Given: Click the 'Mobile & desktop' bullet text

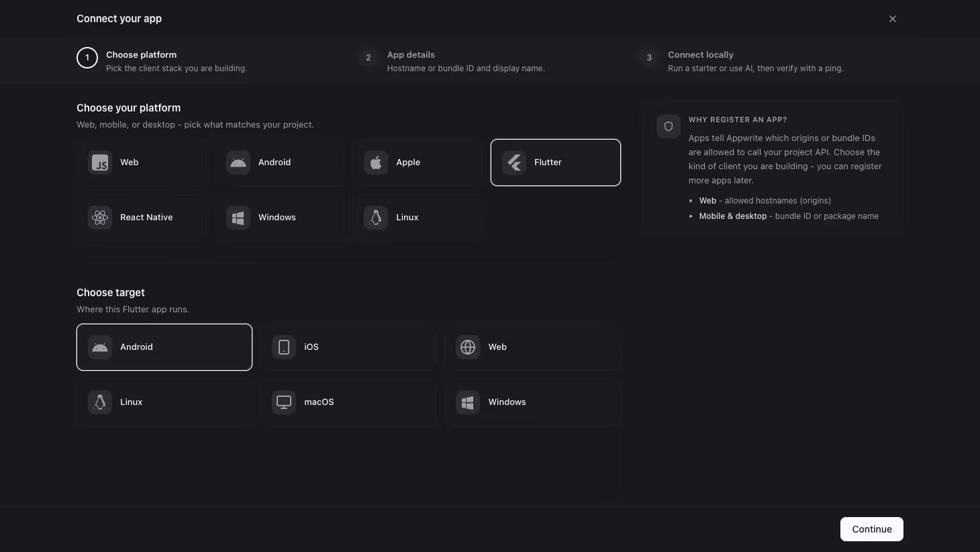Looking at the screenshot, I should [733, 216].
